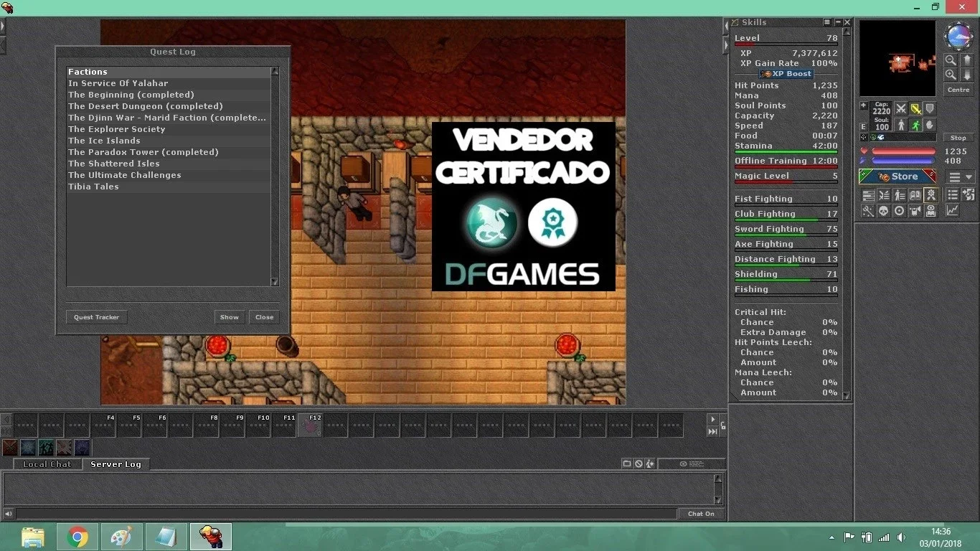The width and height of the screenshot is (980, 551).
Task: Zoom in the minimap
Action: click(x=951, y=75)
